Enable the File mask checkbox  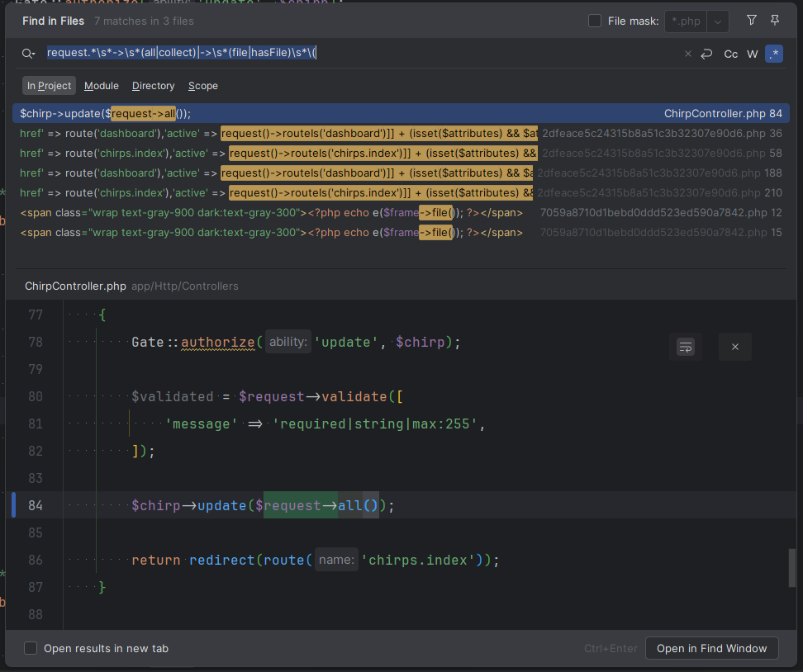coord(595,21)
